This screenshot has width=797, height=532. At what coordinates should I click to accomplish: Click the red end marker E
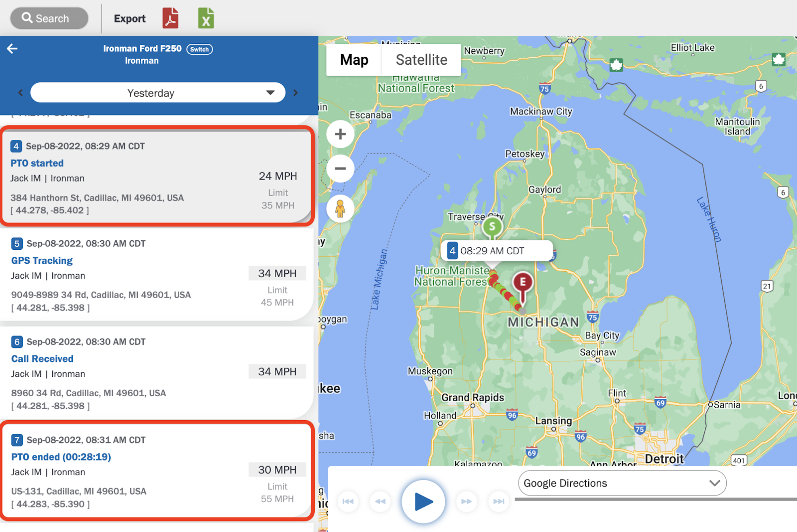[523, 283]
